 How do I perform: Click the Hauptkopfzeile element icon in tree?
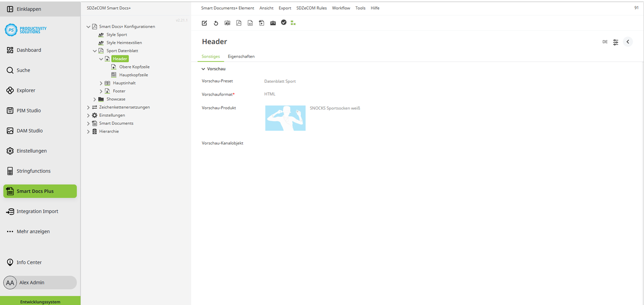pos(114,75)
